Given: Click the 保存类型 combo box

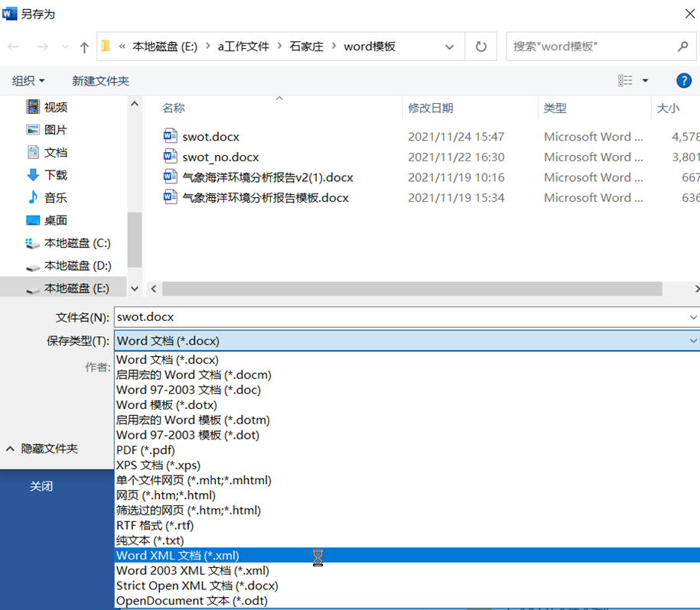Looking at the screenshot, I should [407, 341].
